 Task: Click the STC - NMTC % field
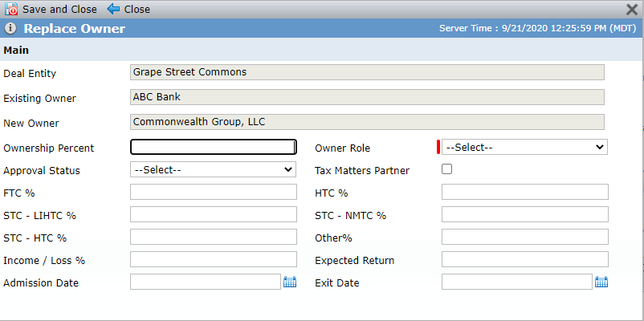[525, 214]
